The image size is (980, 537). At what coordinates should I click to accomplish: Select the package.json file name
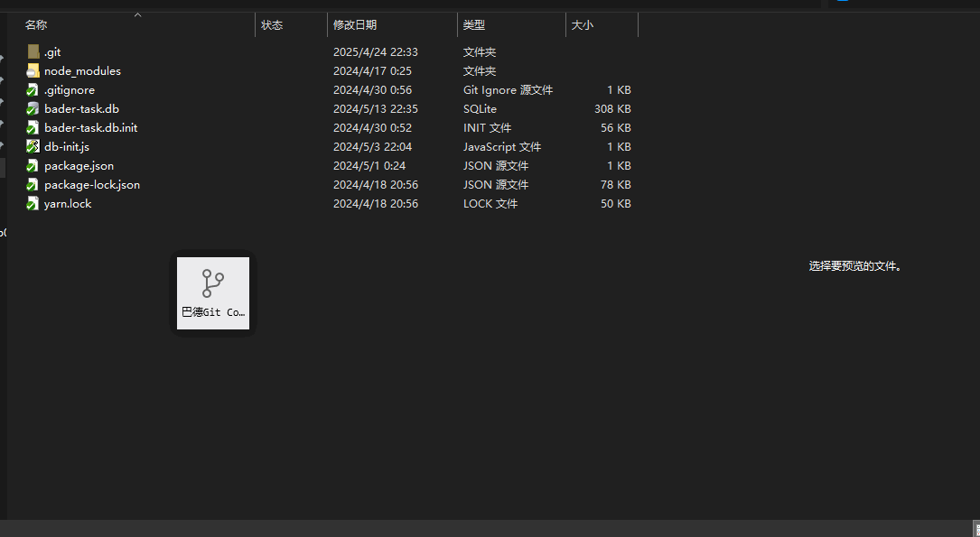pyautogui.click(x=79, y=166)
